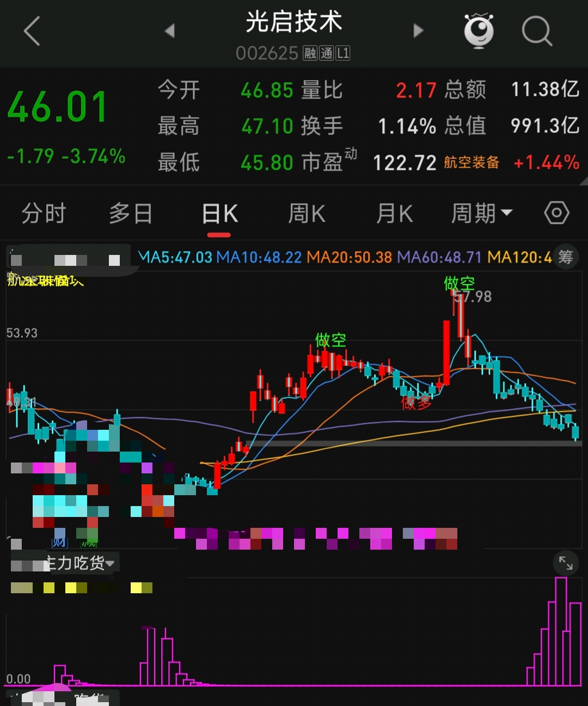
Task: Tap the red 做多 marker on chart
Action: [x=416, y=403]
